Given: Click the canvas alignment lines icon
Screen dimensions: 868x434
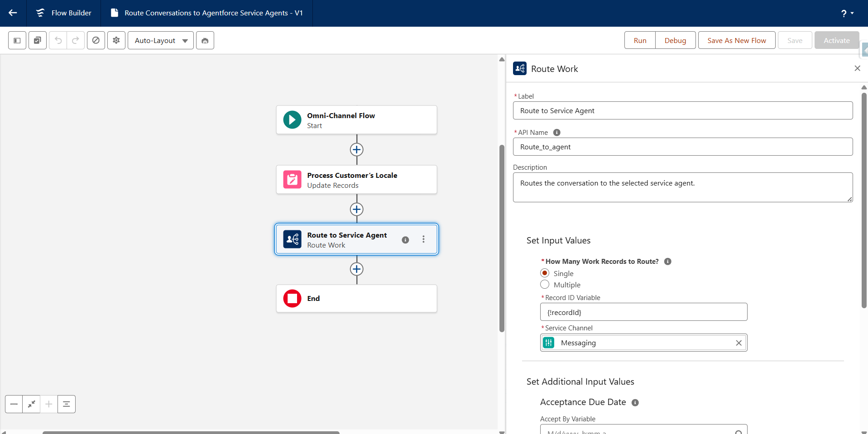Looking at the screenshot, I should pyautogui.click(x=67, y=404).
